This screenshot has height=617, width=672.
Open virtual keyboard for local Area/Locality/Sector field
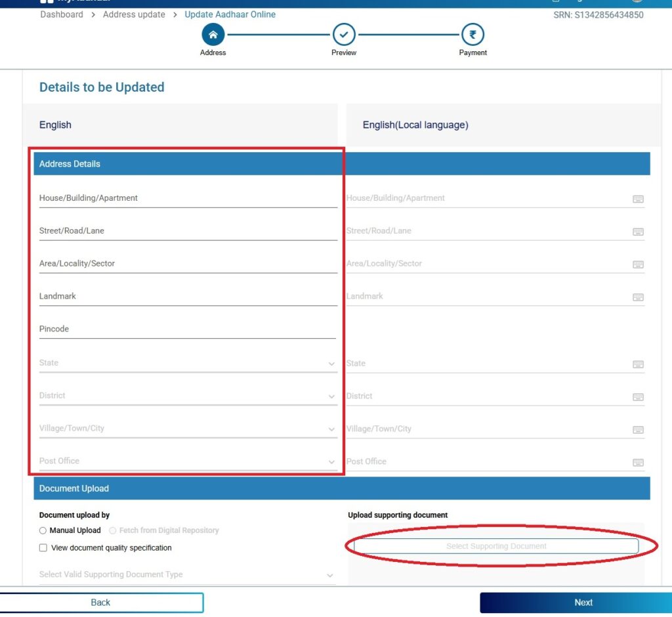coord(638,265)
